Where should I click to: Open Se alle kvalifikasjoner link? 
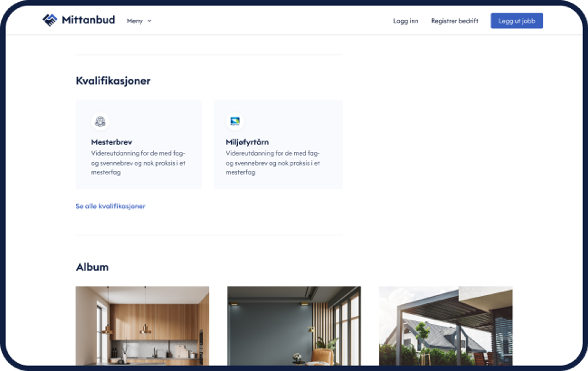coord(110,206)
